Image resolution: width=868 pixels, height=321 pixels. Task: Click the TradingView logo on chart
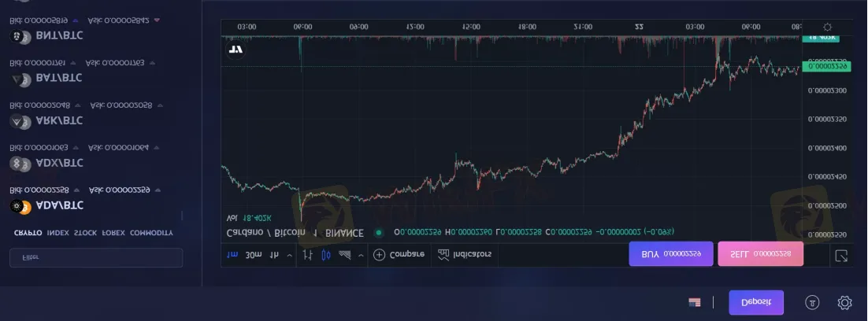[x=235, y=49]
